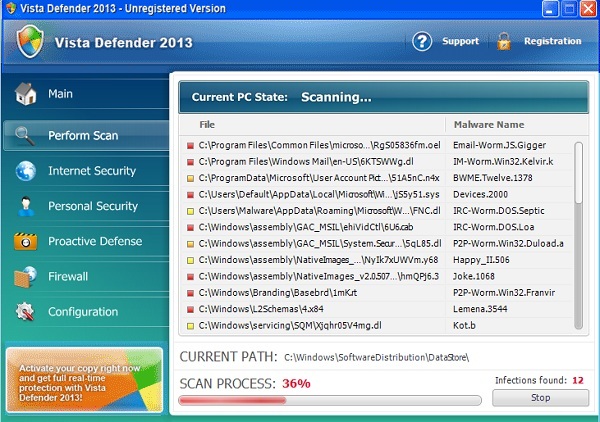Click the Perform Scan magnifier icon
The width and height of the screenshot is (600, 422).
(25, 135)
